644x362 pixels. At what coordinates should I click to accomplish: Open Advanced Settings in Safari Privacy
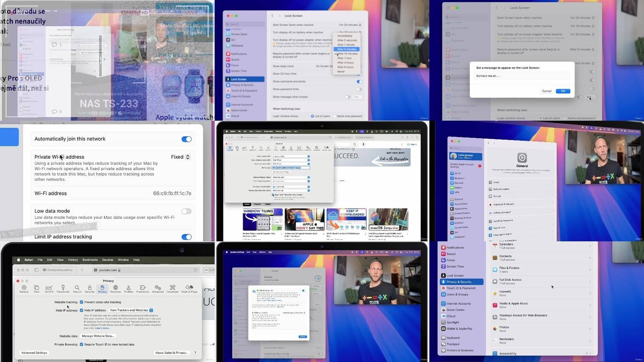[34, 353]
